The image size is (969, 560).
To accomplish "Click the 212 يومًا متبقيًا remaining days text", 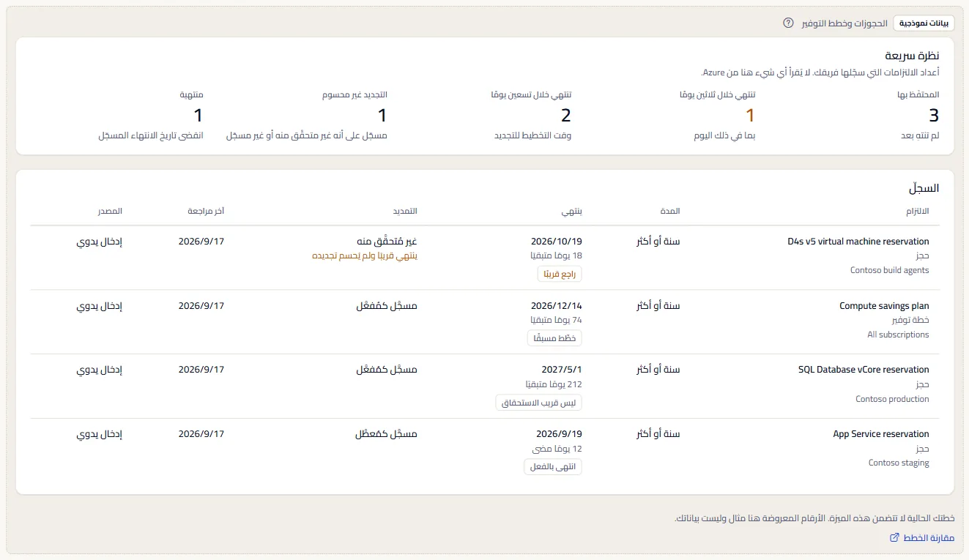I will pos(554,384).
